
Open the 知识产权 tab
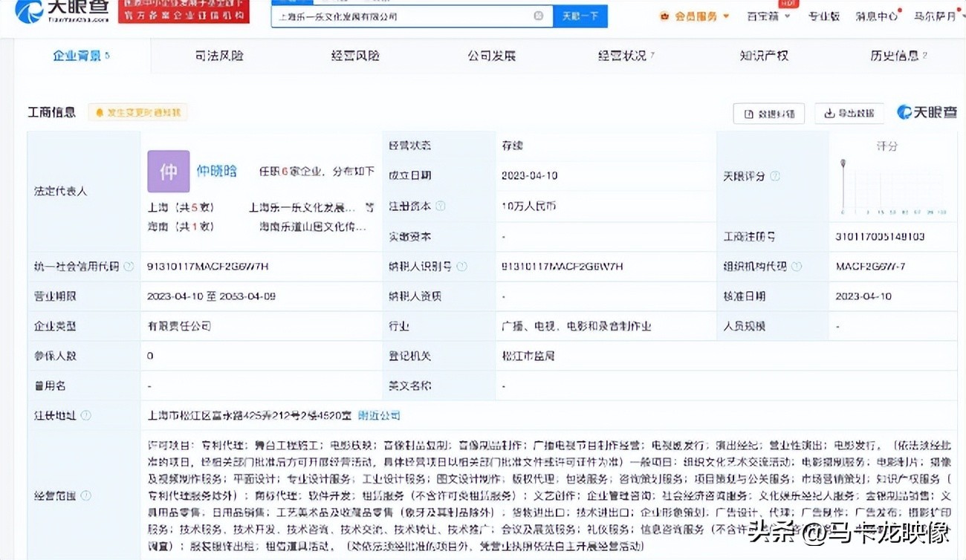click(x=763, y=56)
